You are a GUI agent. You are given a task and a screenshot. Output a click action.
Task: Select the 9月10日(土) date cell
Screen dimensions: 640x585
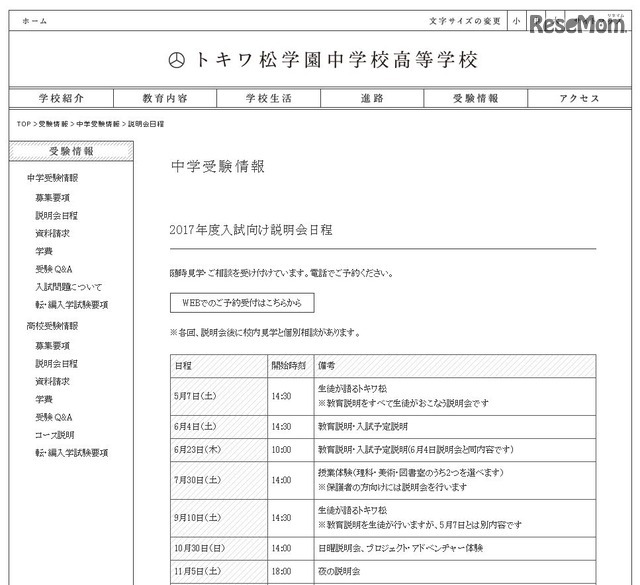coord(219,518)
